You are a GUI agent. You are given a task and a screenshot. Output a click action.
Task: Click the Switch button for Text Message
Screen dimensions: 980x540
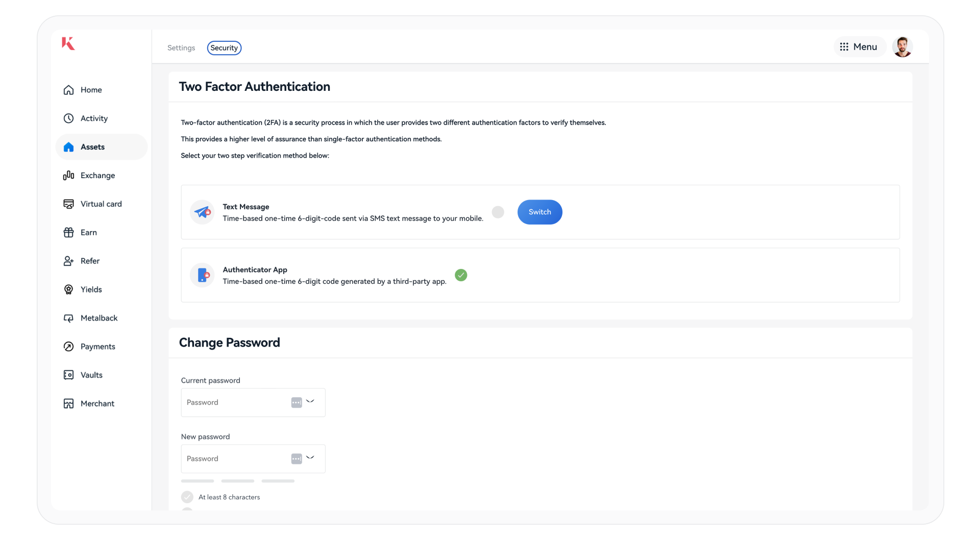tap(540, 212)
